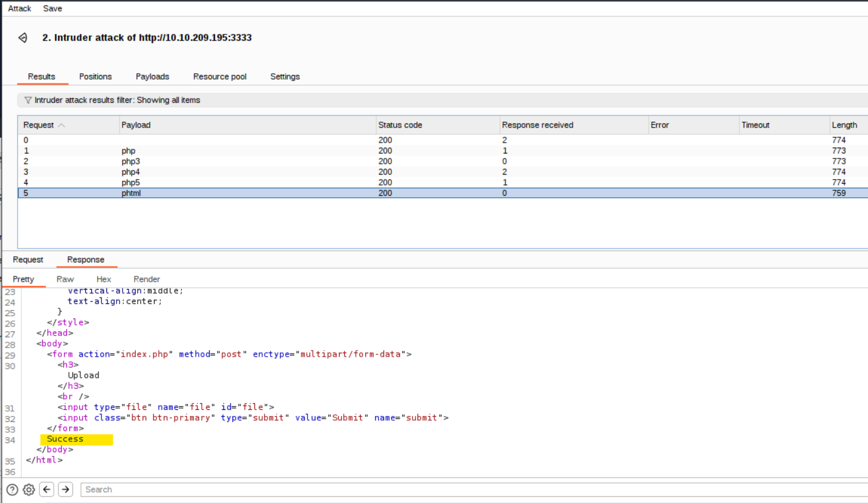
Task: Sort results by Length column
Action: [x=844, y=125]
